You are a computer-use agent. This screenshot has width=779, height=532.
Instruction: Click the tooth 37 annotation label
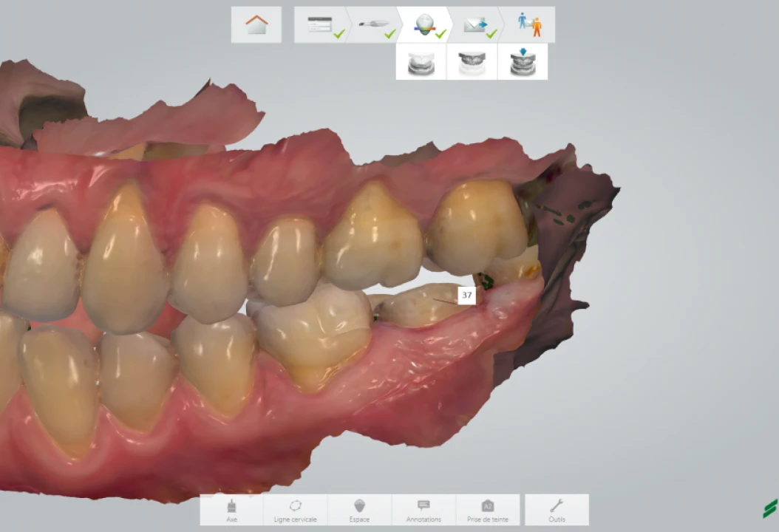tap(466, 296)
